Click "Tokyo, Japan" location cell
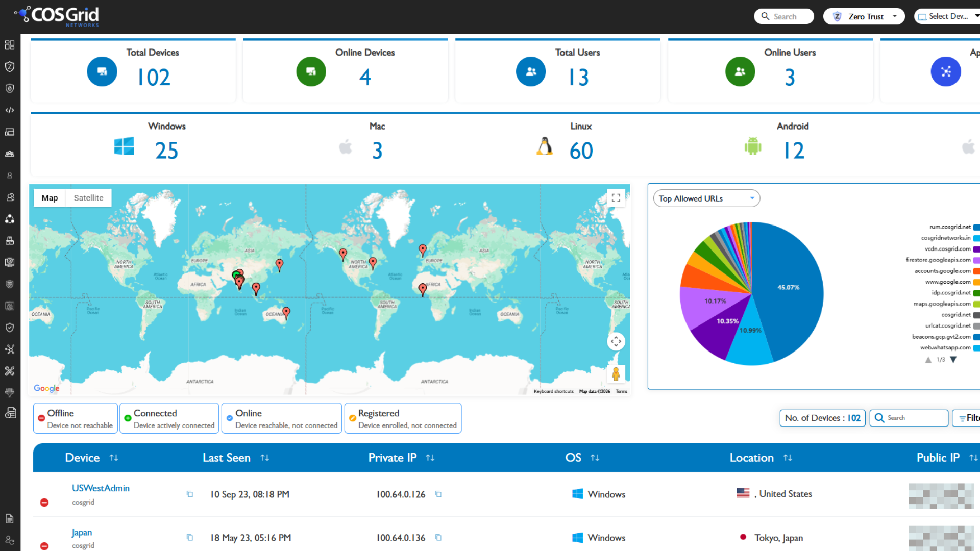The width and height of the screenshot is (980, 551). pos(778,538)
